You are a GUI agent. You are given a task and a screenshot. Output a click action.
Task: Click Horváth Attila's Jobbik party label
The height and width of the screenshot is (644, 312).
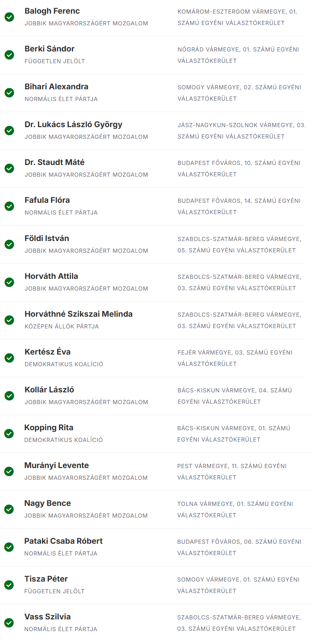pos(86,288)
